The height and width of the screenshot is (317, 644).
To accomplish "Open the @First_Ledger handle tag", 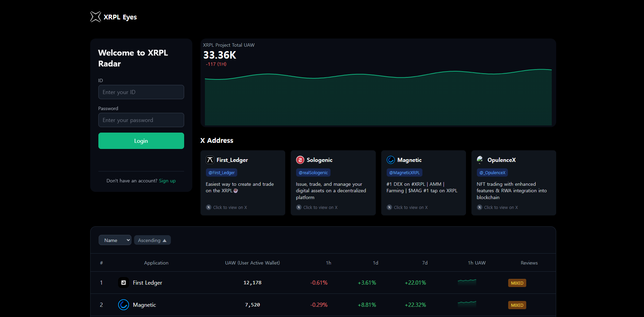I will coord(222,173).
